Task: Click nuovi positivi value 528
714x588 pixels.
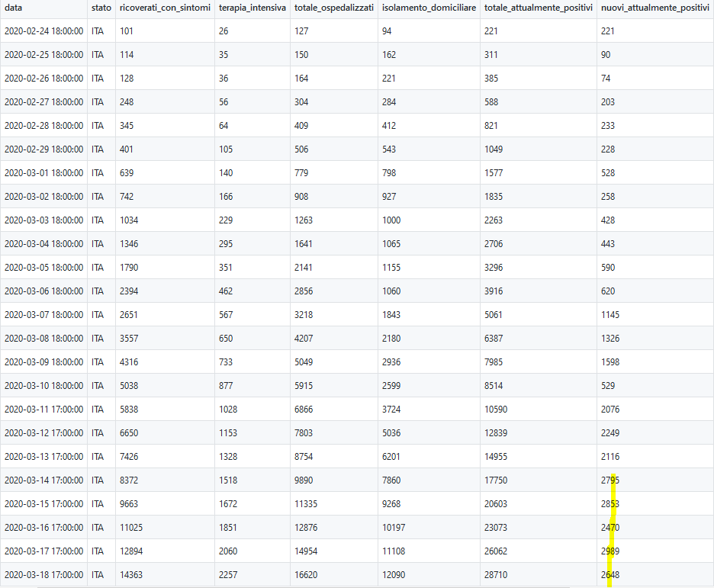Action: (608, 173)
